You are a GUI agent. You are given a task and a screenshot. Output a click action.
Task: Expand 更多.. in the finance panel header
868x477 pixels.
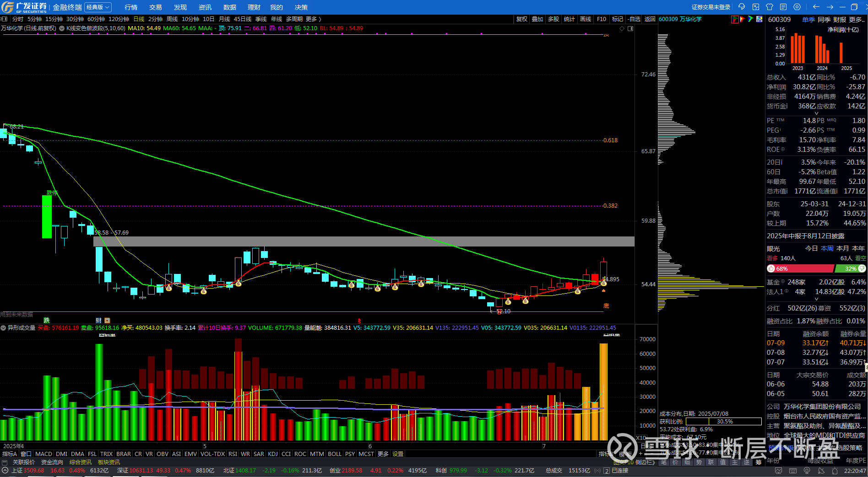click(857, 20)
